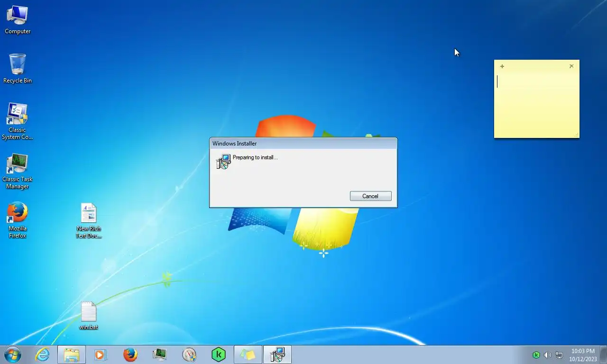Click inside the yellow sticky note text area
The height and width of the screenshot is (364, 607).
click(x=536, y=104)
